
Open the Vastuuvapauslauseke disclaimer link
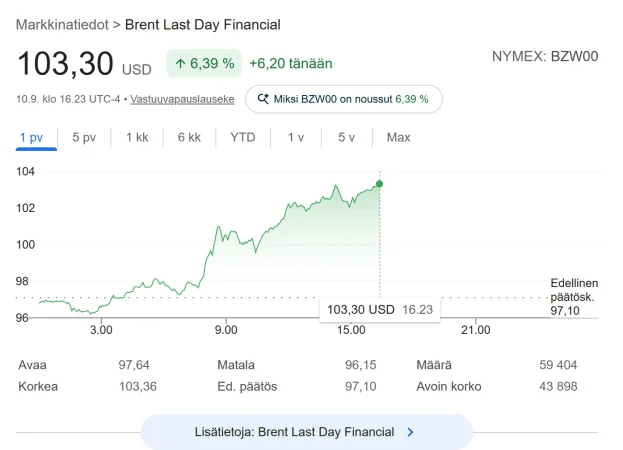click(x=182, y=99)
